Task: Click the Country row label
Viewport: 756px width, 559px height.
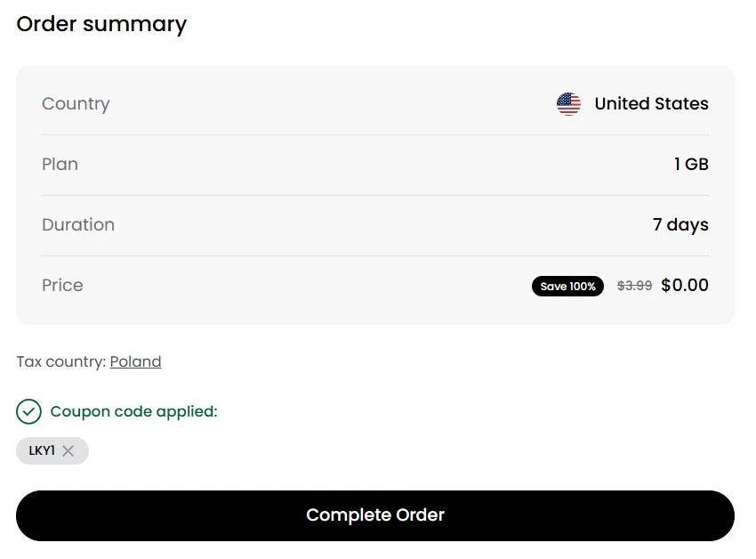Action: point(76,104)
